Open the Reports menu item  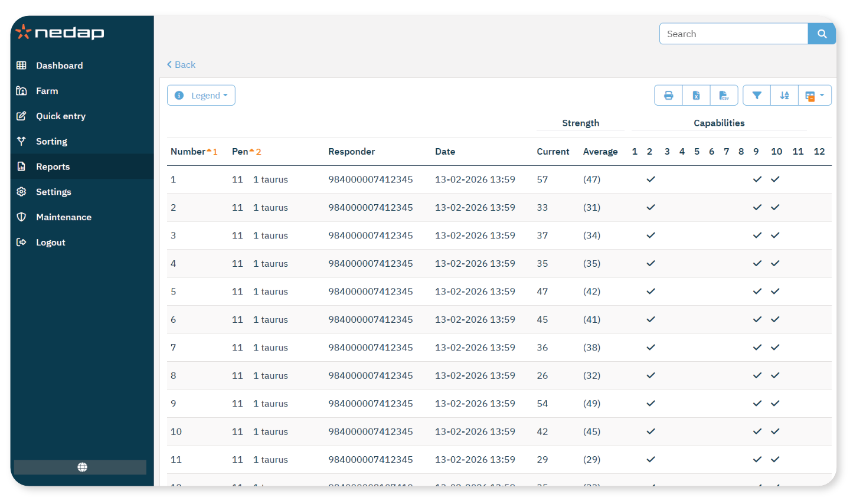(x=82, y=166)
